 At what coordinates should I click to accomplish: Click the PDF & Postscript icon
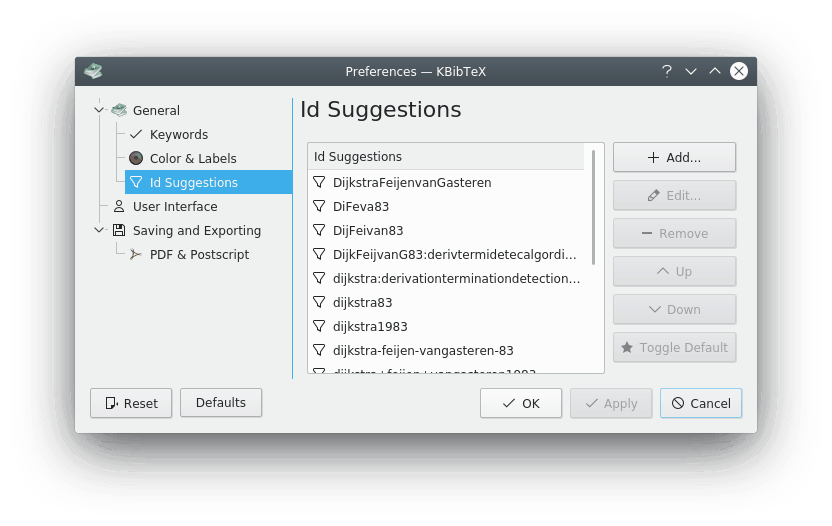tap(136, 254)
